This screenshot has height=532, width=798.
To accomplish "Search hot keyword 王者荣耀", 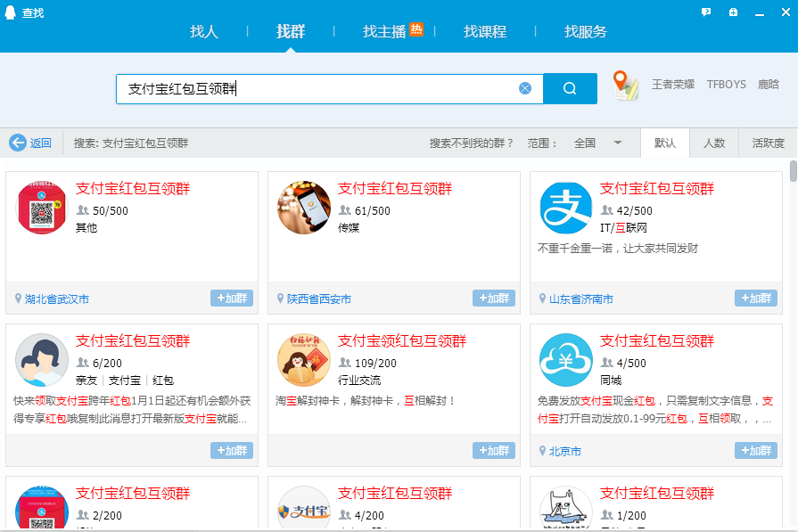I will (x=673, y=85).
